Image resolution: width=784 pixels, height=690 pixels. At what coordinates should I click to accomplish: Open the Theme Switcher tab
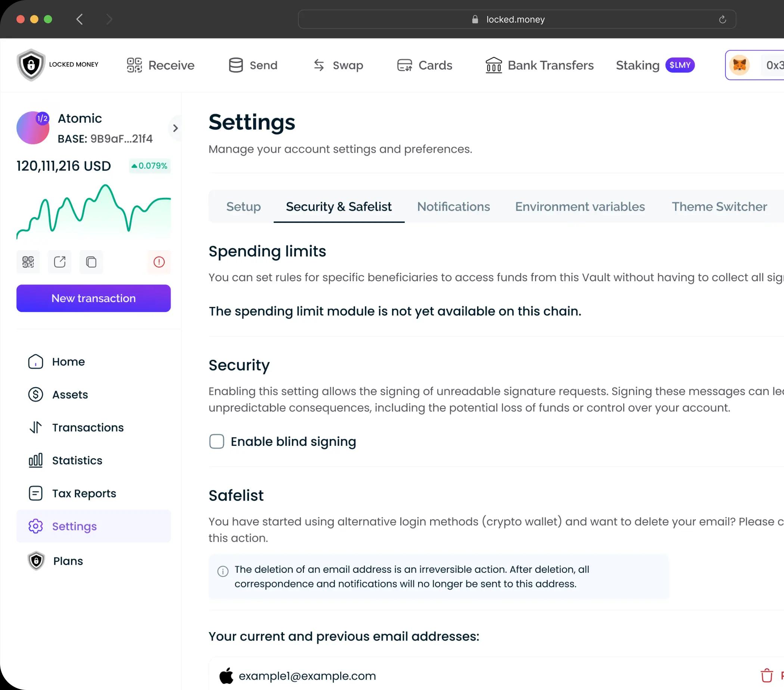click(x=719, y=206)
